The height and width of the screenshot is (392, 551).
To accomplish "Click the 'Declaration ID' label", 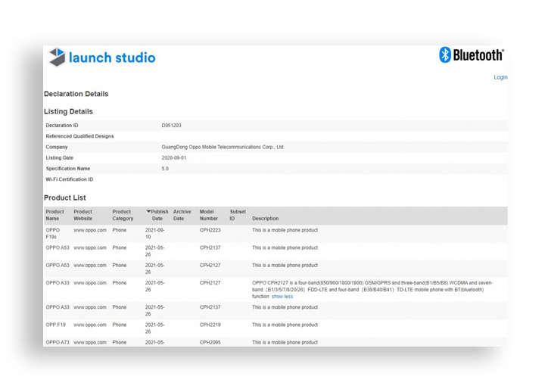I will pos(62,126).
